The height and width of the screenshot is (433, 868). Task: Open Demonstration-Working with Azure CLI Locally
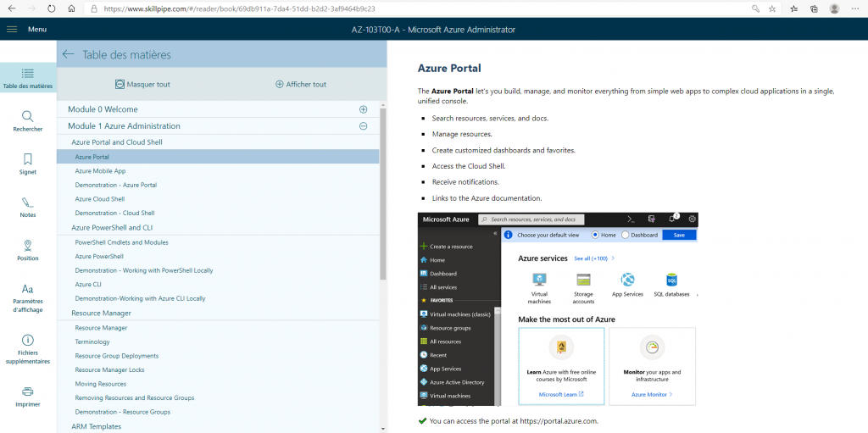coord(140,298)
